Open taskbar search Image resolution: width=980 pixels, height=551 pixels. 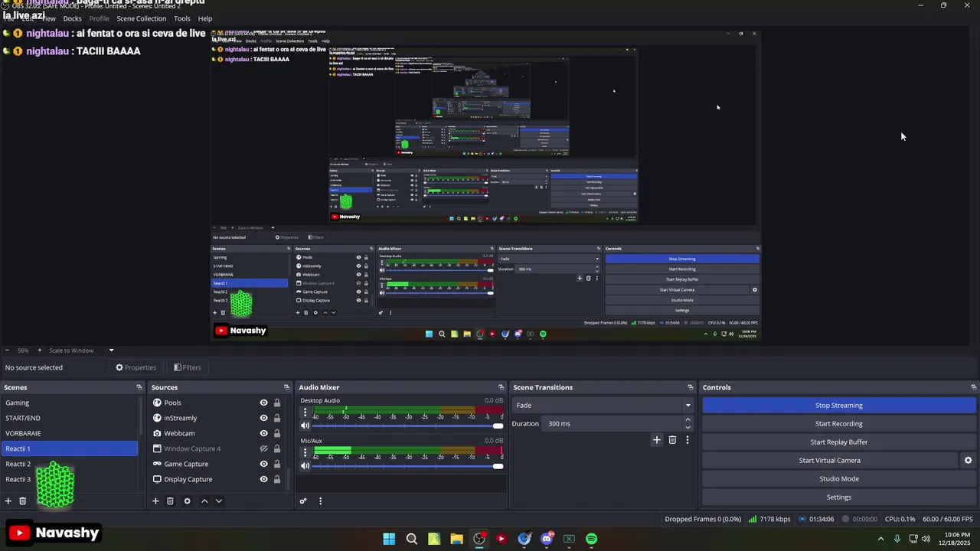click(x=411, y=539)
